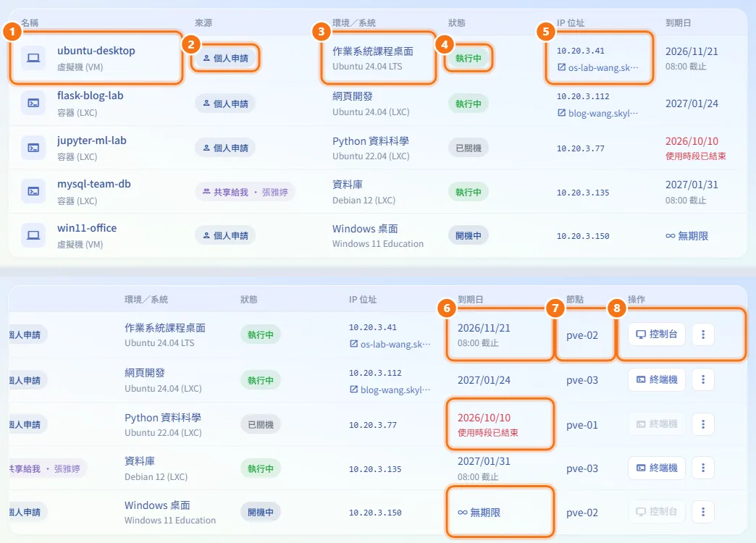756x543 pixels.
Task: Open the flask-blog-lab resource name
Action: 91,96
